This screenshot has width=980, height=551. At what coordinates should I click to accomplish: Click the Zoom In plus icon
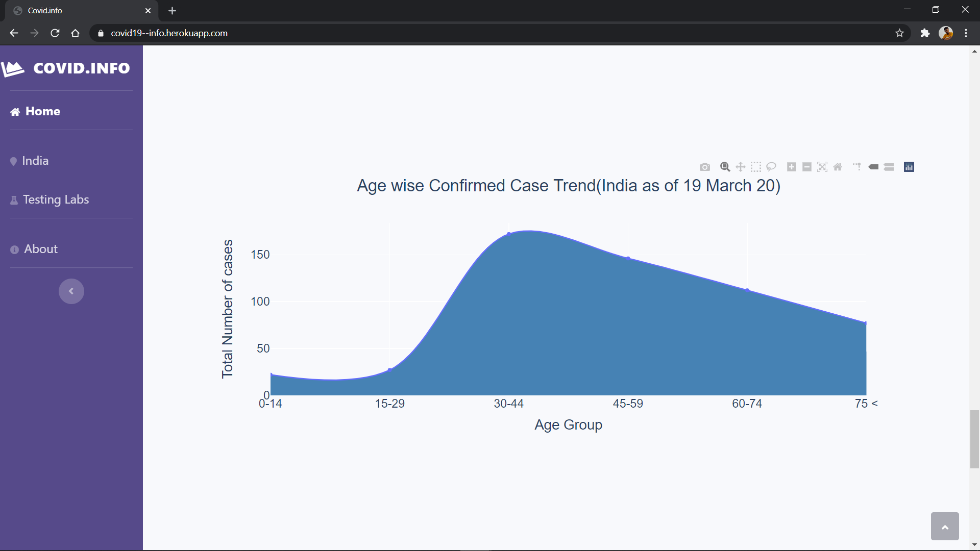(x=792, y=167)
